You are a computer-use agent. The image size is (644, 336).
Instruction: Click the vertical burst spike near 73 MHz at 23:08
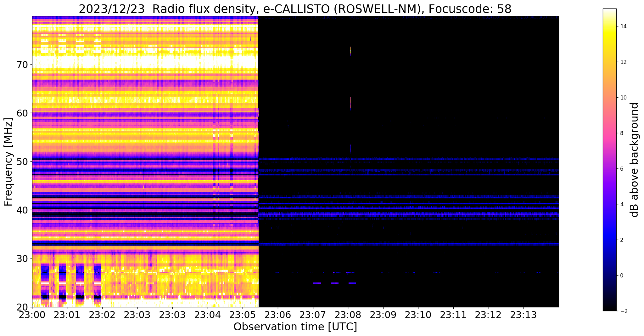[350, 51]
